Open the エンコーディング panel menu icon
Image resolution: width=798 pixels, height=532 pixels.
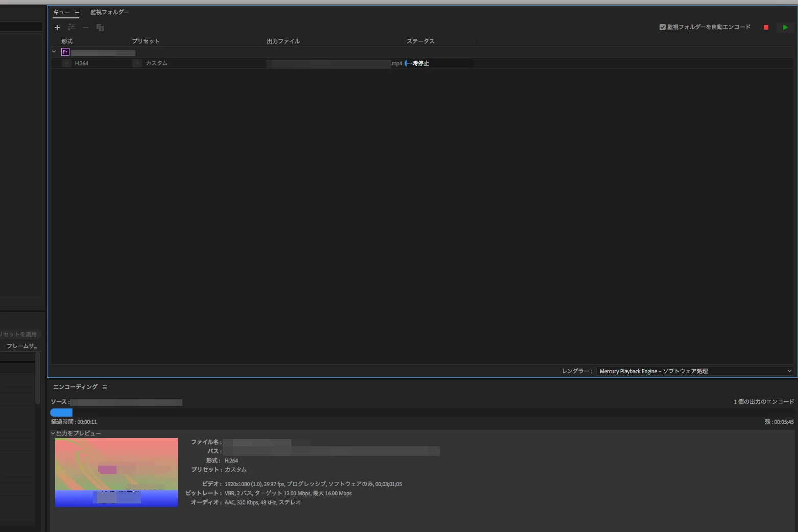coord(105,387)
